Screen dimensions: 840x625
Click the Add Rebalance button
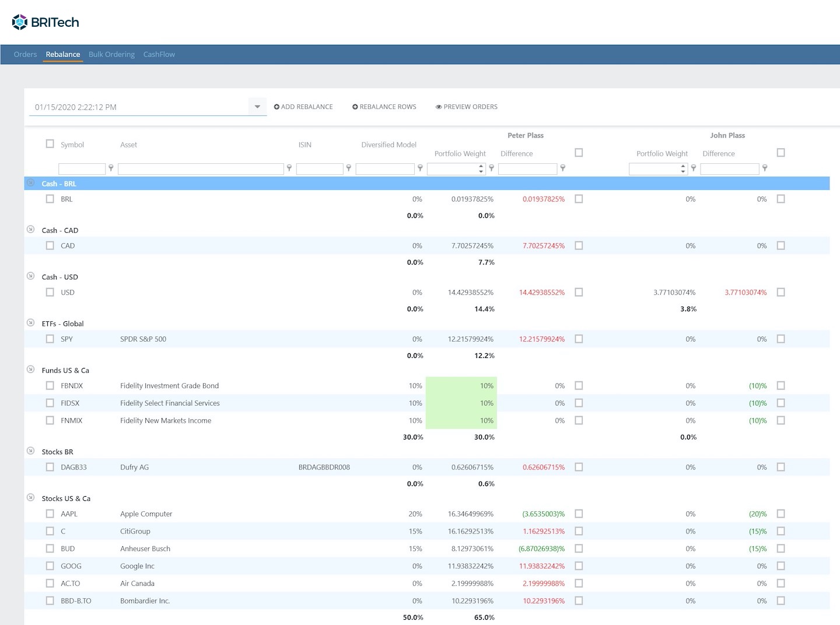click(303, 107)
